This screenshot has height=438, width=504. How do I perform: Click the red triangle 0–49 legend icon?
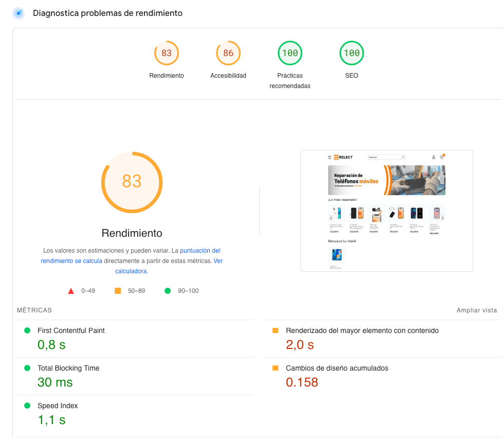71,291
